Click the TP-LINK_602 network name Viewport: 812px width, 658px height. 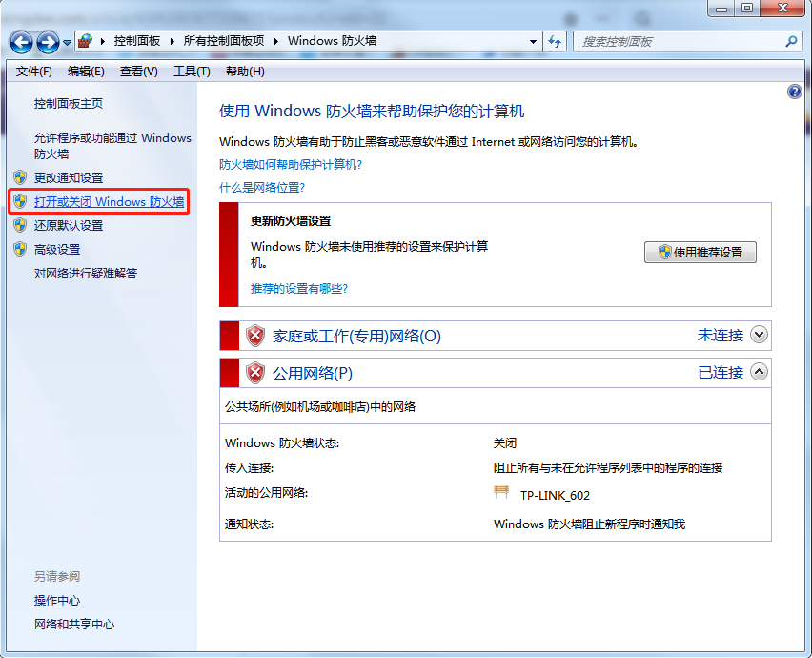[555, 496]
